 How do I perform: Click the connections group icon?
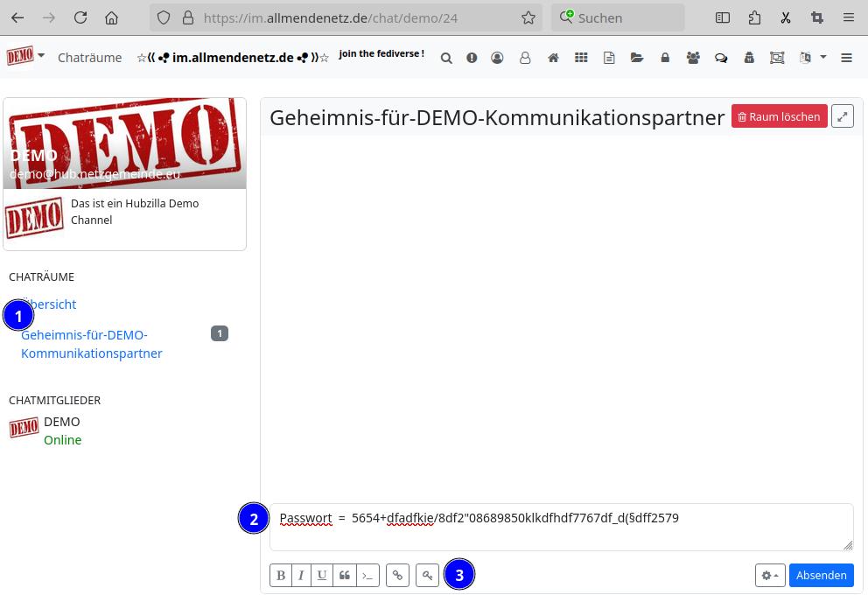point(693,58)
